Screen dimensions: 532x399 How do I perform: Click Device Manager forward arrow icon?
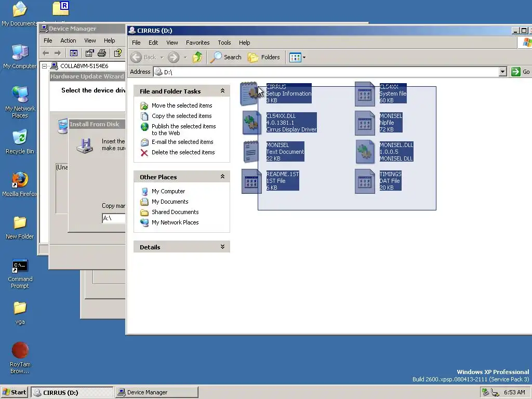[x=58, y=54]
